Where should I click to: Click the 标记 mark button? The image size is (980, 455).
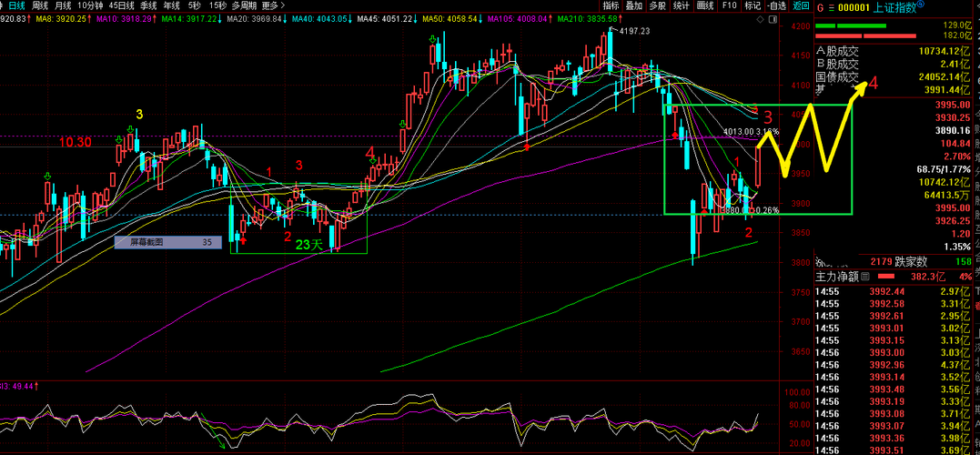point(753,5)
